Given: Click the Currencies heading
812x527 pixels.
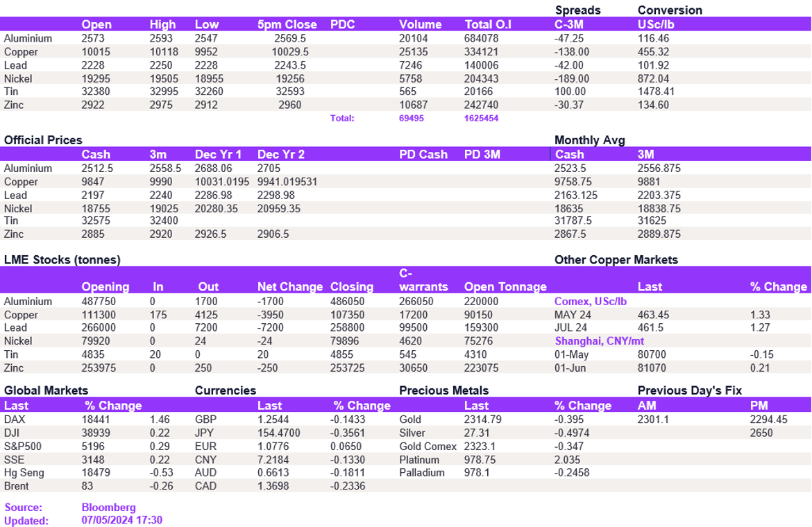Looking at the screenshot, I should (x=226, y=391).
